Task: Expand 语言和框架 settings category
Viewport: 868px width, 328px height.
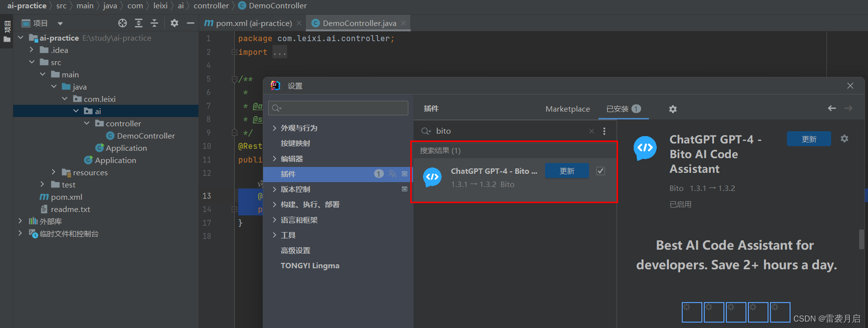Action: (x=274, y=220)
